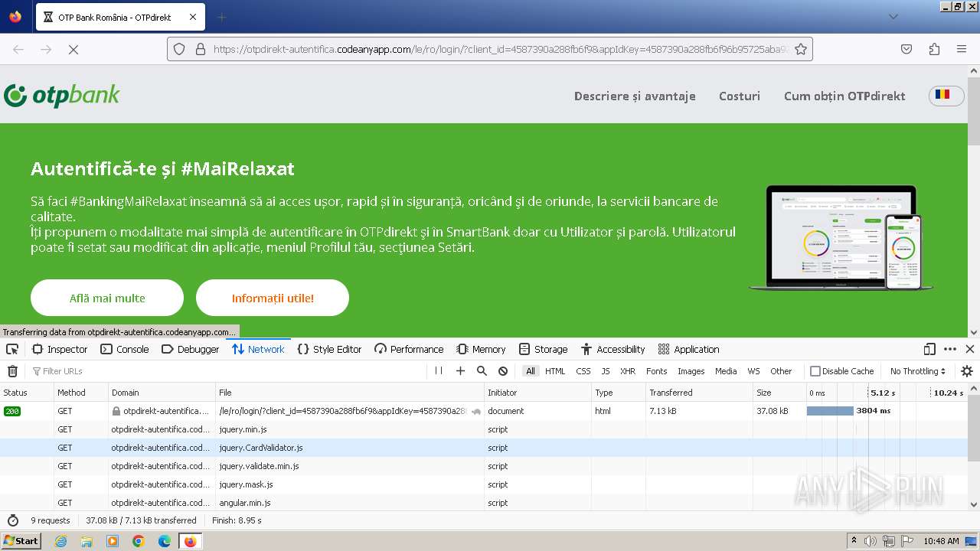Bookmark this page with star icon
The width and height of the screenshot is (980, 551).
(x=801, y=49)
